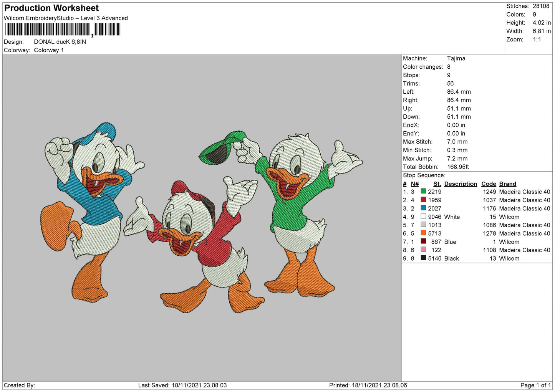Click 'Wilcom EmbroideryStudio – Level 3 Advanced' text
Viewport: 555px width, 392px height.
[66, 18]
